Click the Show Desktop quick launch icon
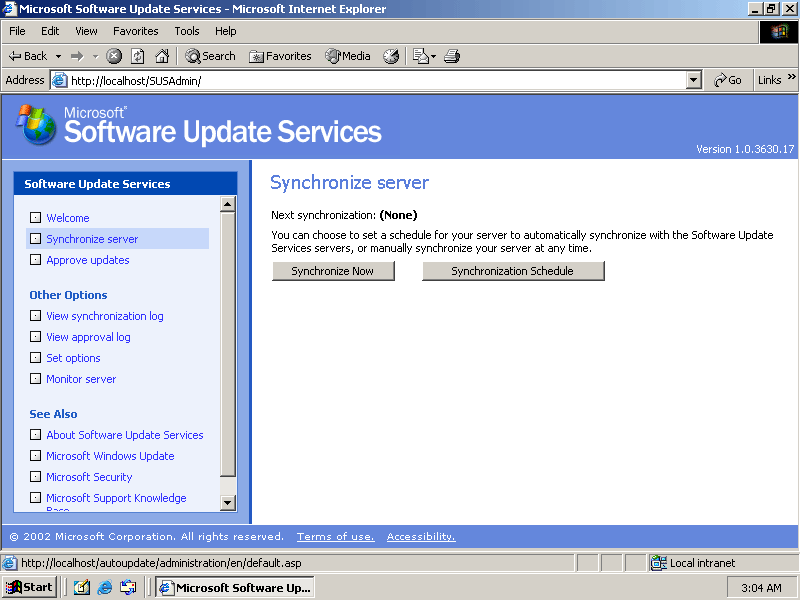The width and height of the screenshot is (800, 600). pos(82,587)
